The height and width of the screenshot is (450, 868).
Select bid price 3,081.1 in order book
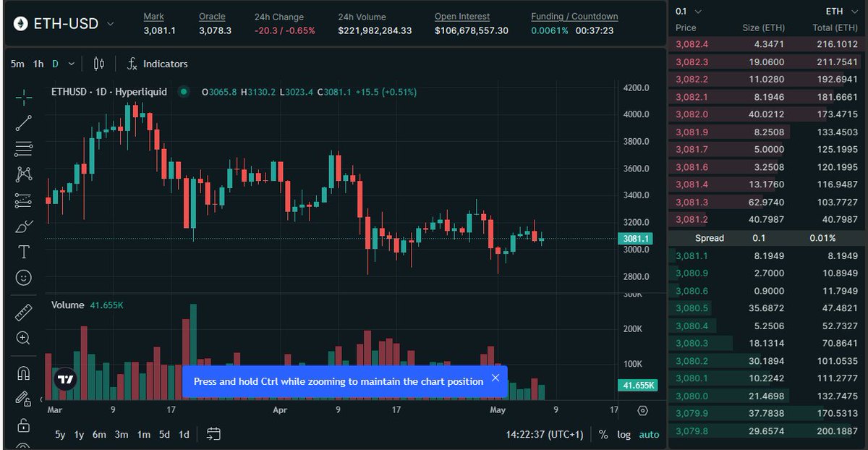(692, 255)
